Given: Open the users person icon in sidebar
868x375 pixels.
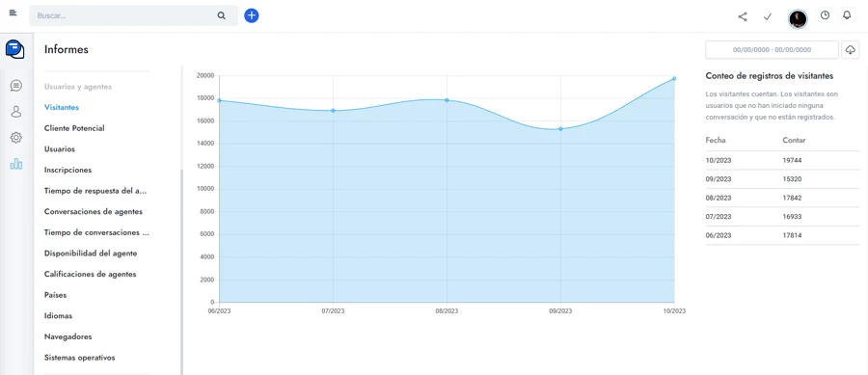Looking at the screenshot, I should (x=16, y=112).
